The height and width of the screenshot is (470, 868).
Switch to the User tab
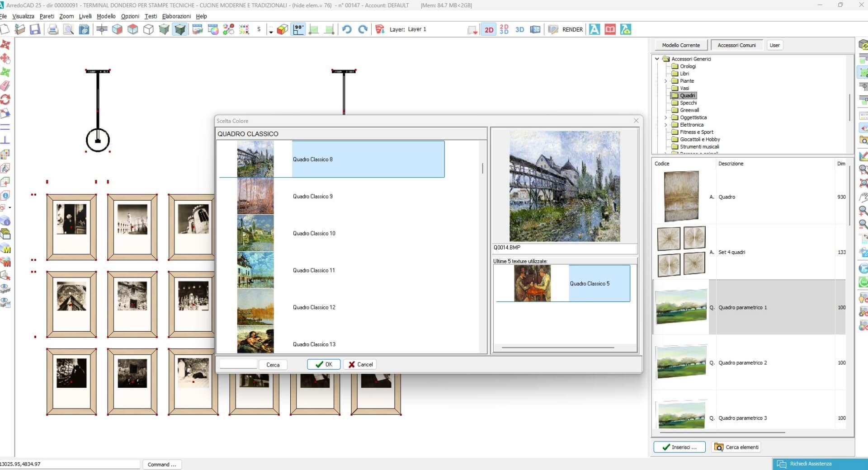[774, 45]
